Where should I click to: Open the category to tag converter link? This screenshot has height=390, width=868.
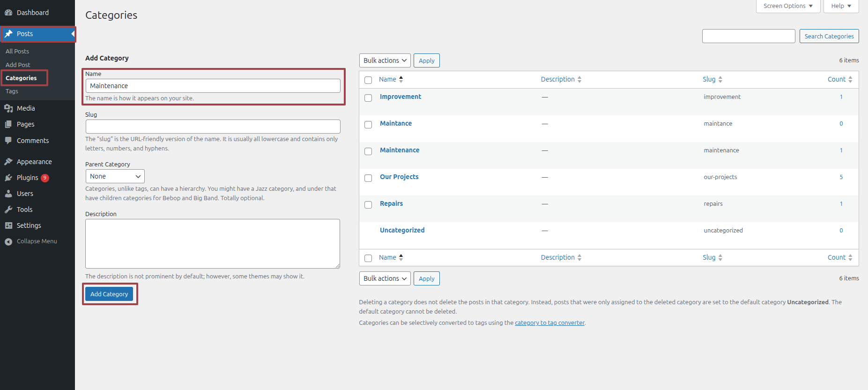(x=549, y=323)
